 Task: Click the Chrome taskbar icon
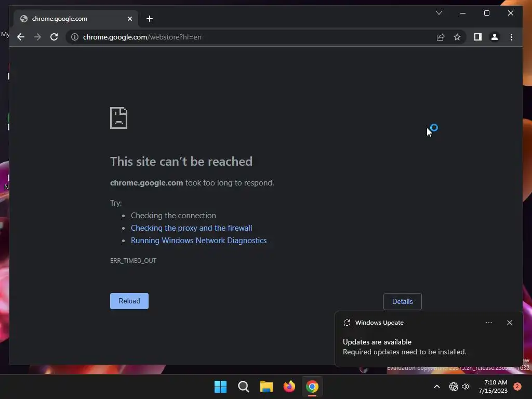coord(312,387)
